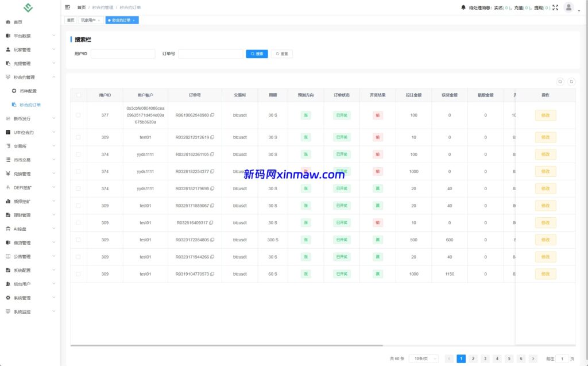Check the row for order R0319104770573

click(x=78, y=274)
